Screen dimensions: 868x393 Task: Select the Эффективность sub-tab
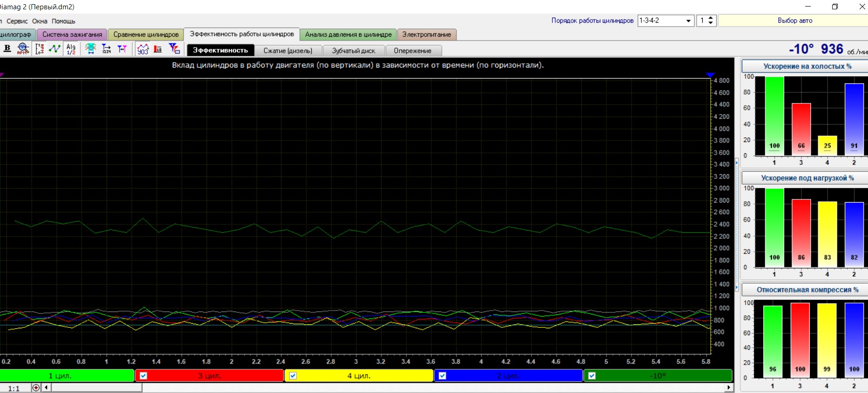tap(221, 50)
